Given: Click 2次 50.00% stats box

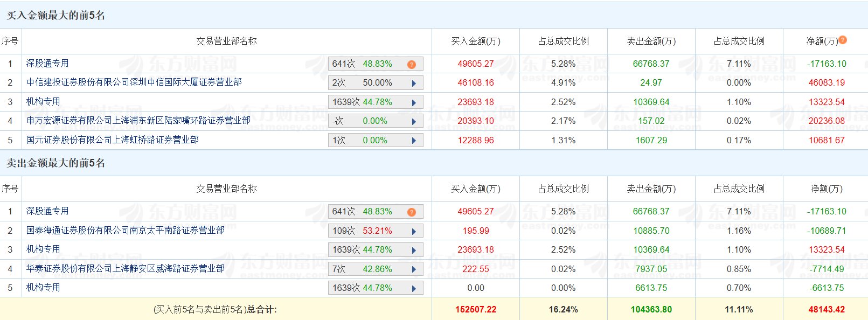Looking at the screenshot, I should tap(376, 83).
